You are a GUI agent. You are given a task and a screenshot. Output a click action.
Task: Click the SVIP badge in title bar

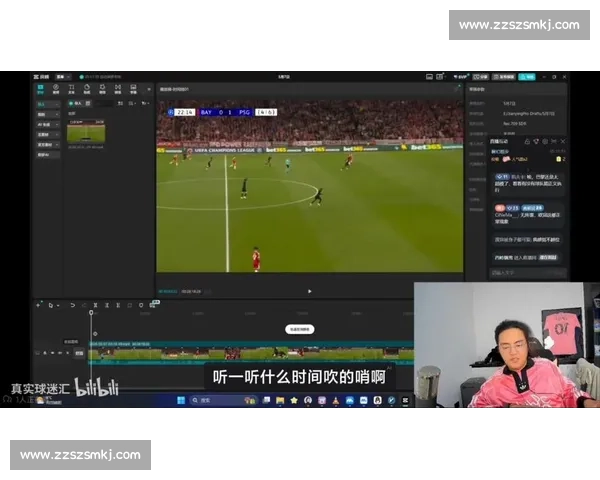click(461, 77)
